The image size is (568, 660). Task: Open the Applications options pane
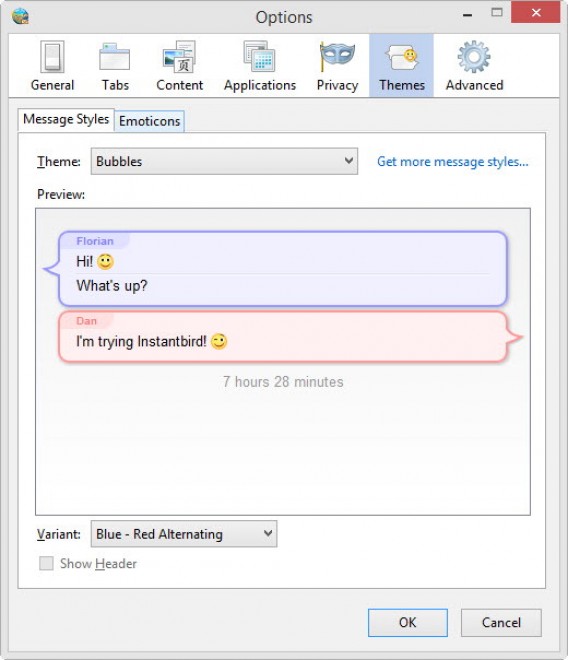[x=260, y=66]
